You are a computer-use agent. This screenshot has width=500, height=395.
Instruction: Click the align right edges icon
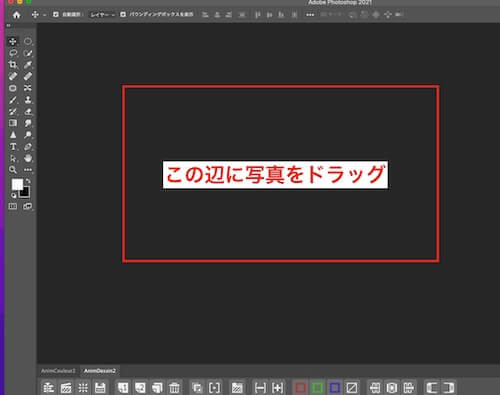pyautogui.click(x=229, y=15)
